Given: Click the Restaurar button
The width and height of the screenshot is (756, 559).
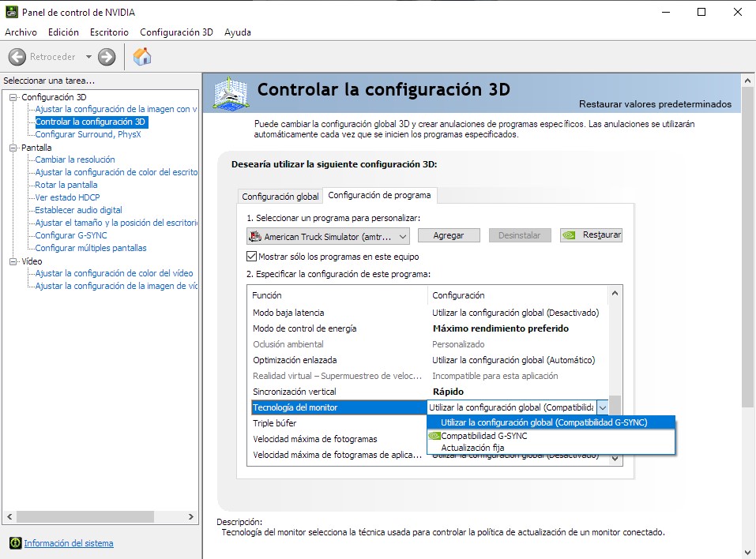Looking at the screenshot, I should click(591, 235).
